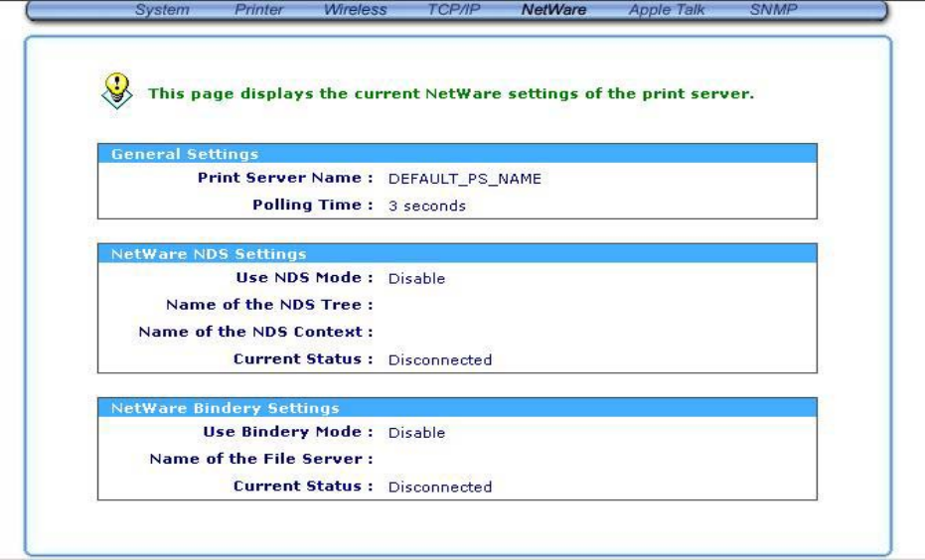Switch to the SNMP tab
Image resolution: width=925 pixels, height=560 pixels.
773,10
